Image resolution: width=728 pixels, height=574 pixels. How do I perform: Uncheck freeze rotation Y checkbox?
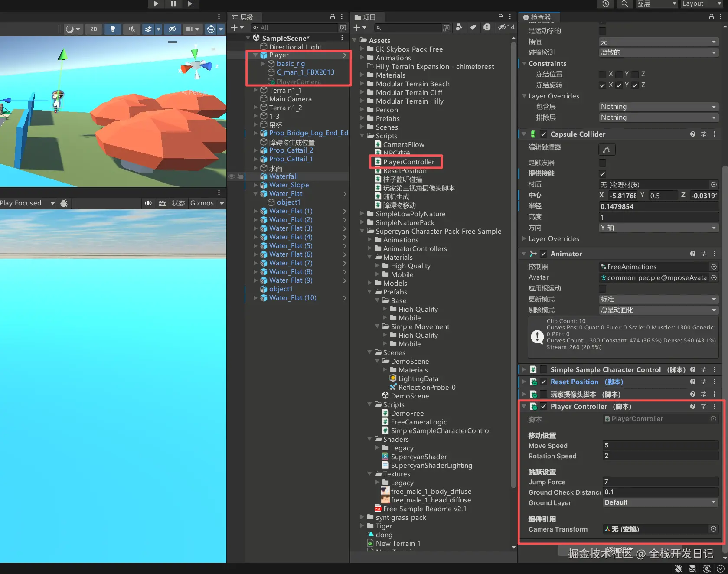619,85
